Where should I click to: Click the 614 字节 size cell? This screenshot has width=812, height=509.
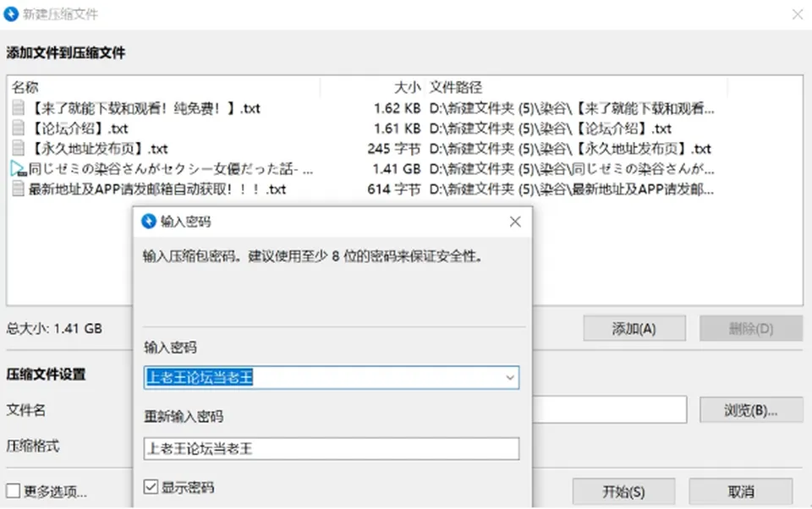click(x=393, y=189)
